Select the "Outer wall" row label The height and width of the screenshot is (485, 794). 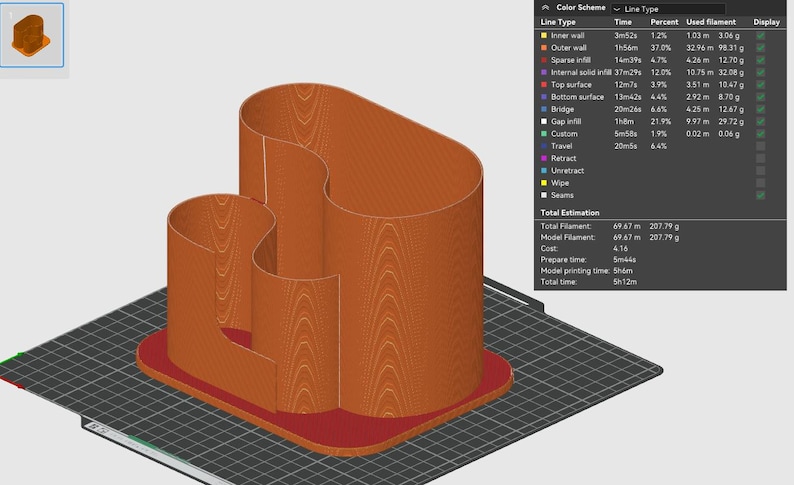(569, 48)
